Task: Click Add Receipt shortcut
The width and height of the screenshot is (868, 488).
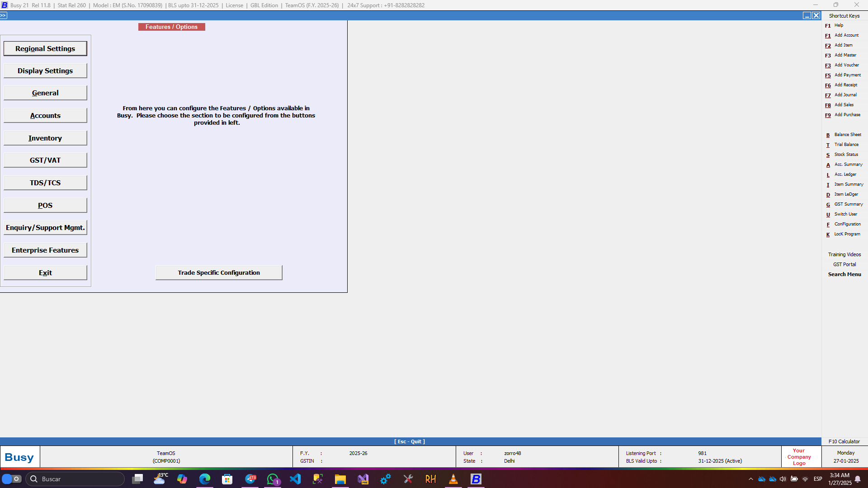Action: click(841, 85)
